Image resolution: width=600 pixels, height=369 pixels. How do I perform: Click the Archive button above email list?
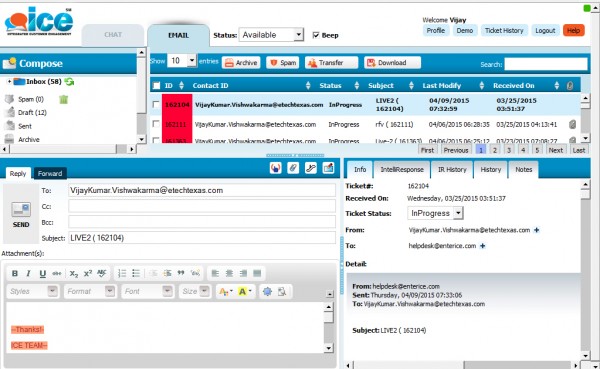[x=241, y=63]
